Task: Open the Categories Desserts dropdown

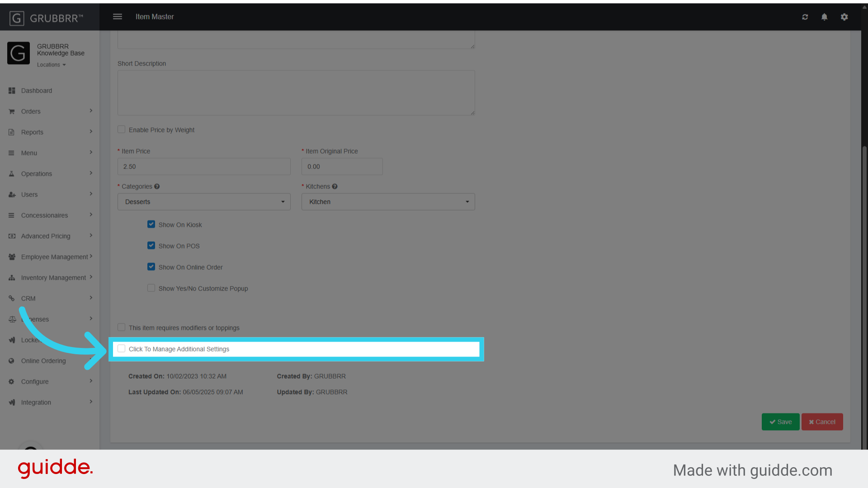Action: coord(204,202)
